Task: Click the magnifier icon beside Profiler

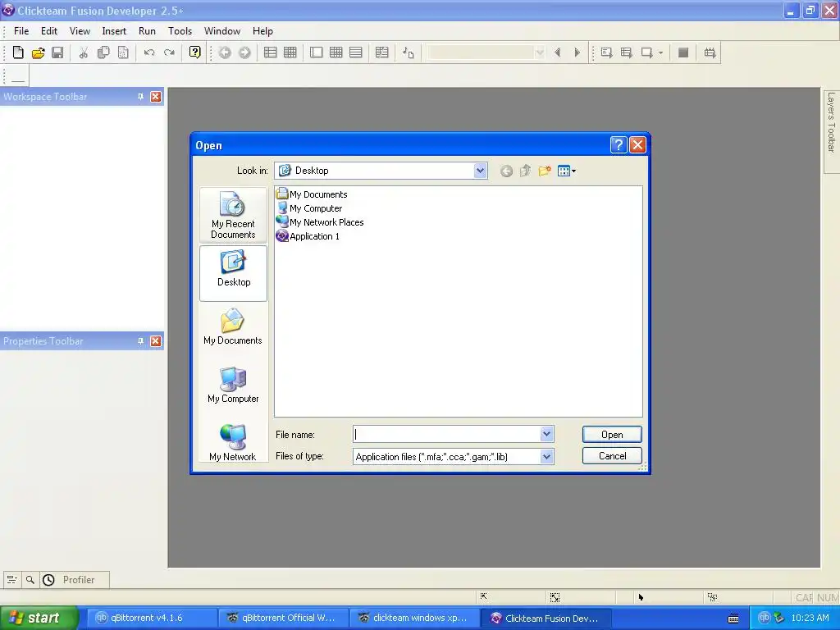Action: click(30, 580)
